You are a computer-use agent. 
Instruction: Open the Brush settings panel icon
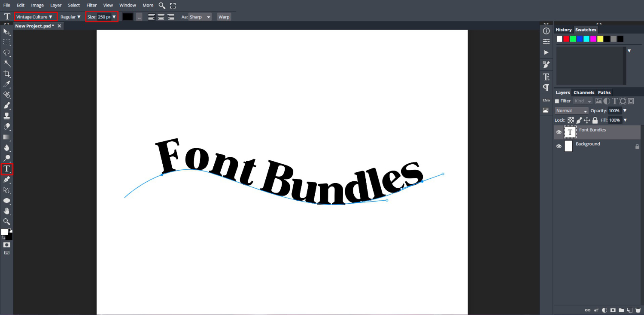546,64
